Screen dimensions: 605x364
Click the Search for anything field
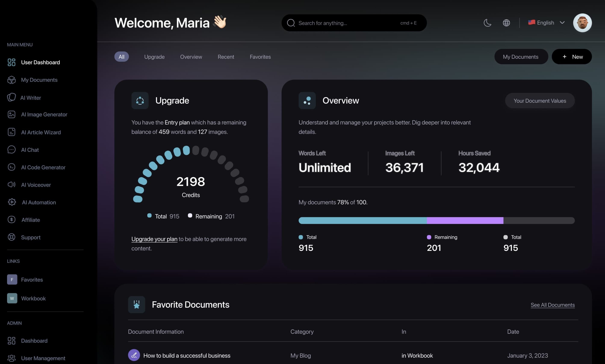[x=354, y=23]
